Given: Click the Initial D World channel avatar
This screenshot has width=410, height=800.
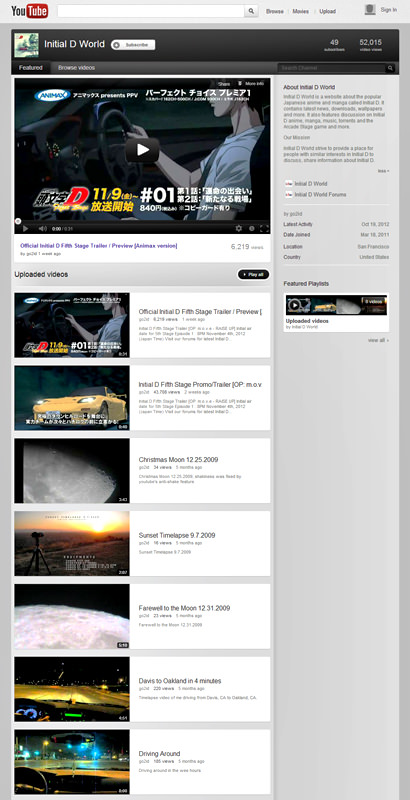Looking at the screenshot, I should pos(27,45).
